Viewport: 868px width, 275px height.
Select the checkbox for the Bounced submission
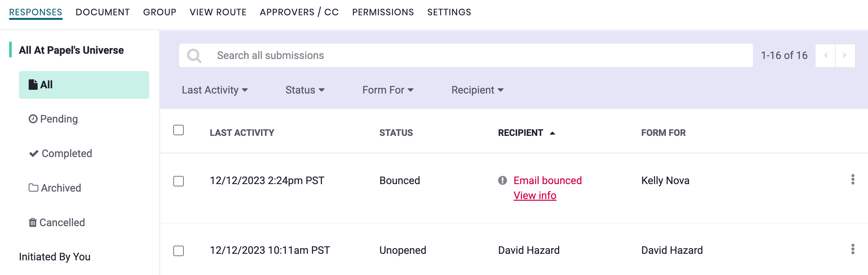(179, 181)
